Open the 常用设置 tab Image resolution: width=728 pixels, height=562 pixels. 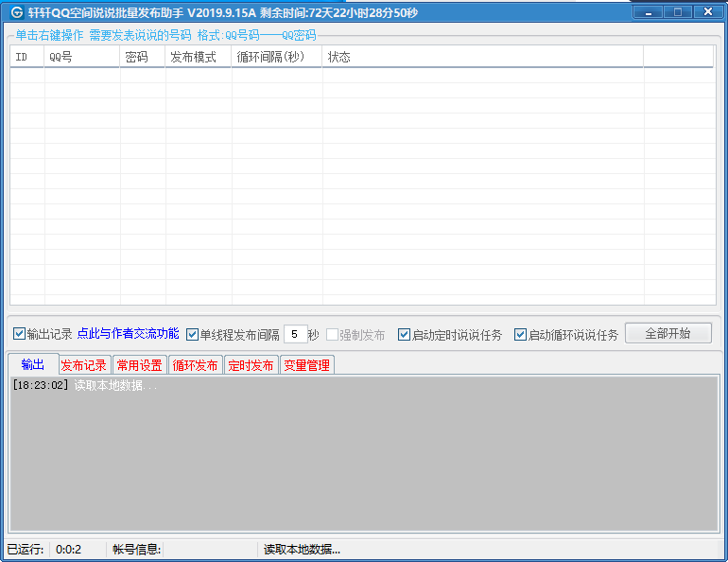point(139,365)
